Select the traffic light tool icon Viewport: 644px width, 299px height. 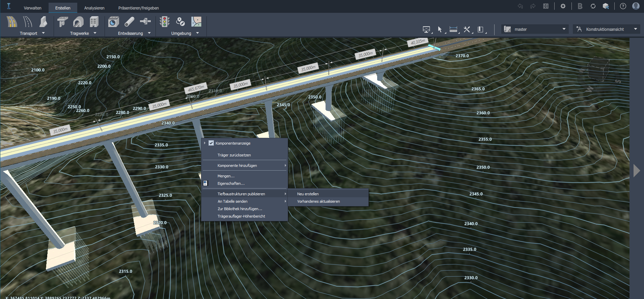click(165, 22)
